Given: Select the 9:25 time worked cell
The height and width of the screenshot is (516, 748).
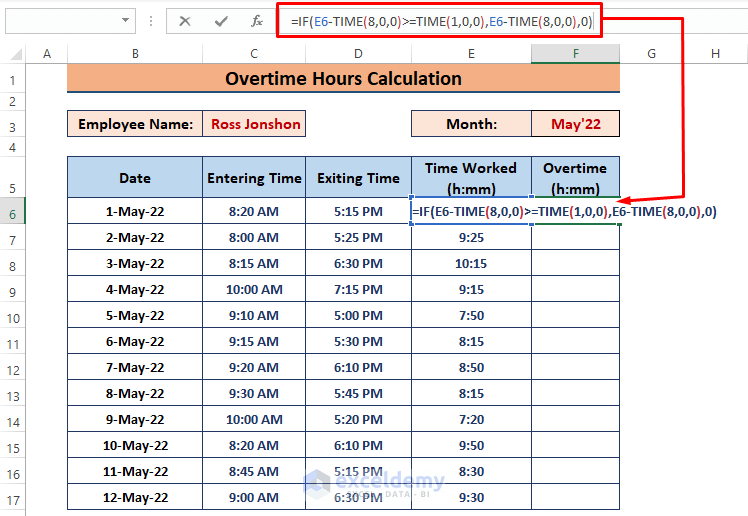Looking at the screenshot, I should (471, 237).
